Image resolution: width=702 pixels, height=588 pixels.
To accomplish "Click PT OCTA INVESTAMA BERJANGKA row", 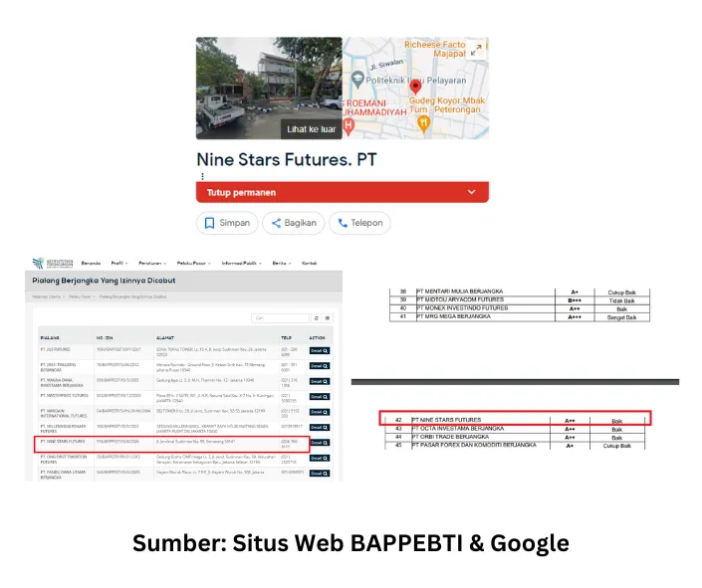I will 515,429.
